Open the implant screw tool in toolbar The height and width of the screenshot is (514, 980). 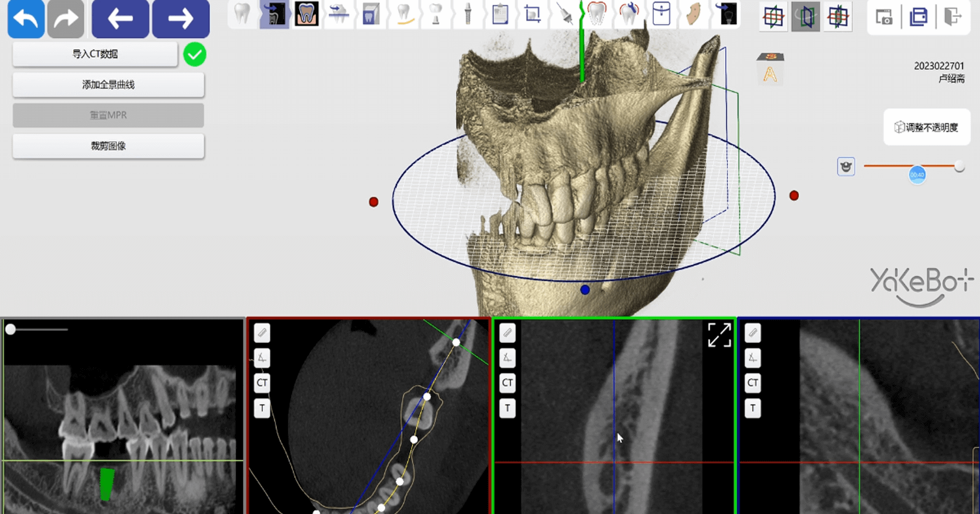[468, 15]
